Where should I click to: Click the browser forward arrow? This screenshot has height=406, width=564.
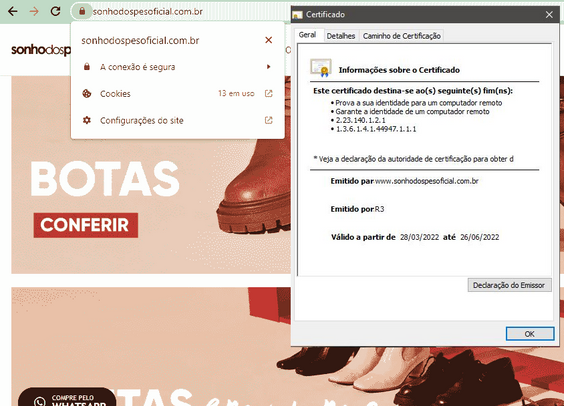click(34, 12)
